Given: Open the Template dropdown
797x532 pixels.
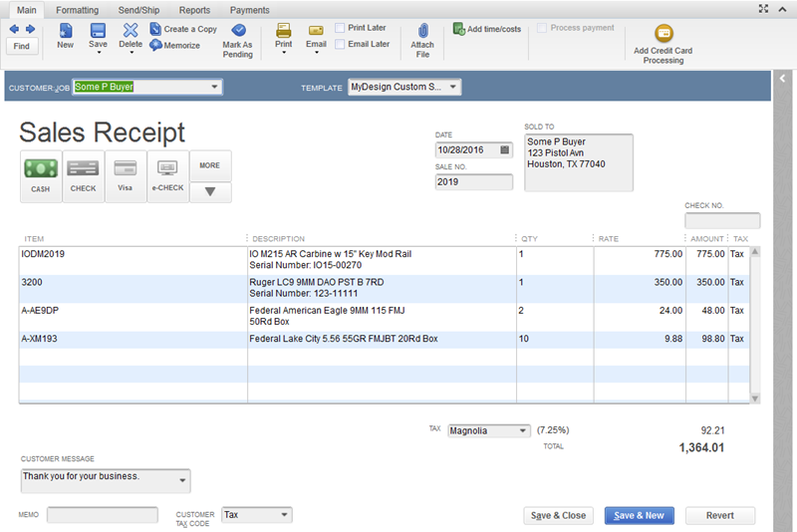Looking at the screenshot, I should click(x=453, y=87).
